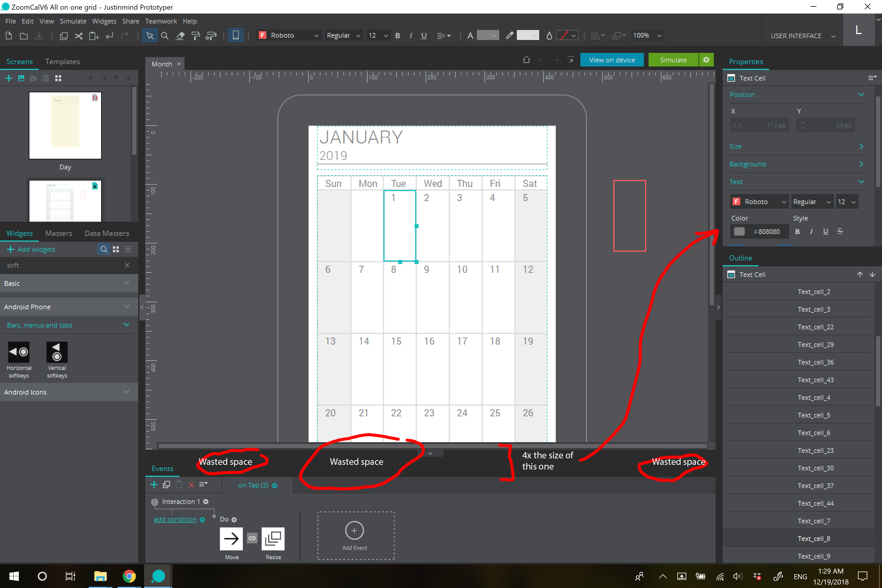Add a new screen with plus icon
Image resolution: width=882 pixels, height=588 pixels.
pos(9,78)
